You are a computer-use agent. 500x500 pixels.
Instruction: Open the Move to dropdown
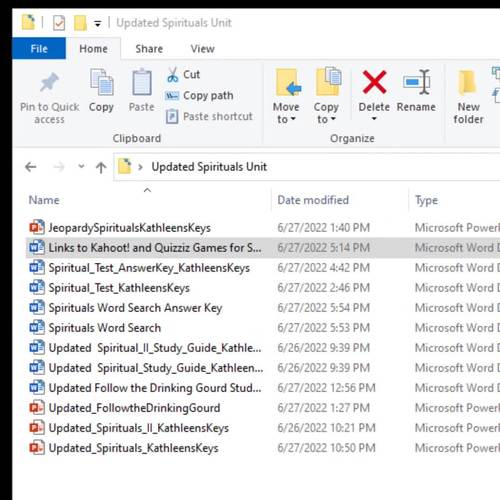[x=286, y=113]
